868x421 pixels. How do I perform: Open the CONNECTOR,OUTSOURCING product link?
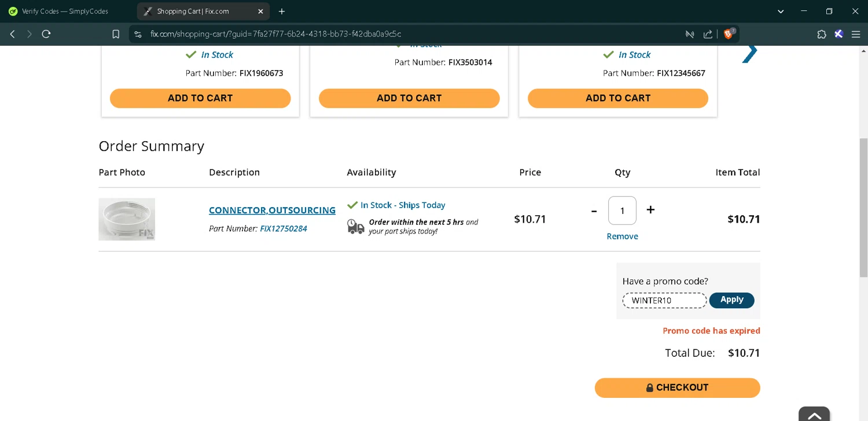coord(272,210)
